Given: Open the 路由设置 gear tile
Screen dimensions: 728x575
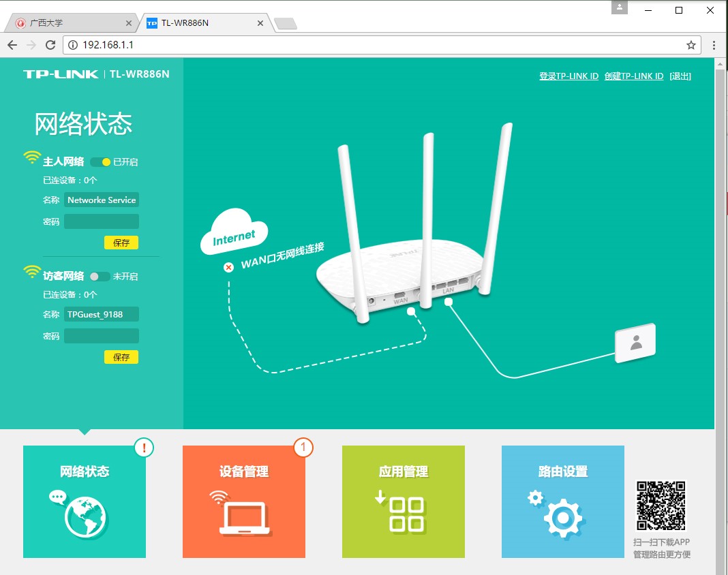Looking at the screenshot, I should (563, 501).
